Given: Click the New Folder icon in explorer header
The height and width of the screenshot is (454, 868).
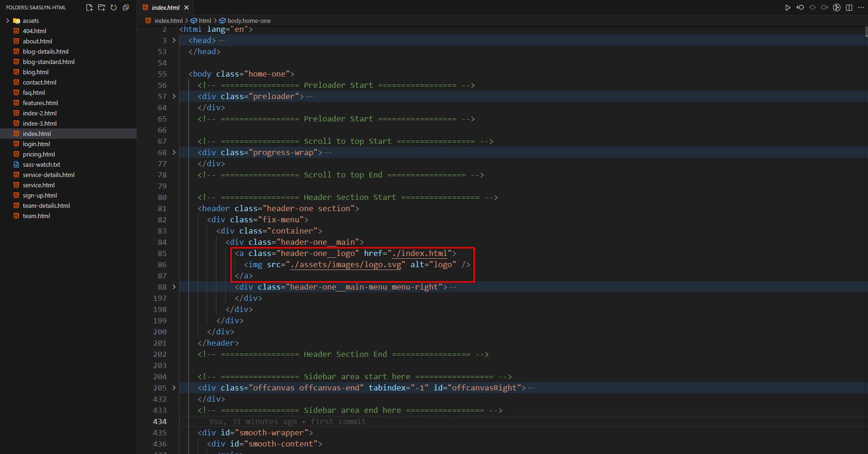Looking at the screenshot, I should [101, 7].
